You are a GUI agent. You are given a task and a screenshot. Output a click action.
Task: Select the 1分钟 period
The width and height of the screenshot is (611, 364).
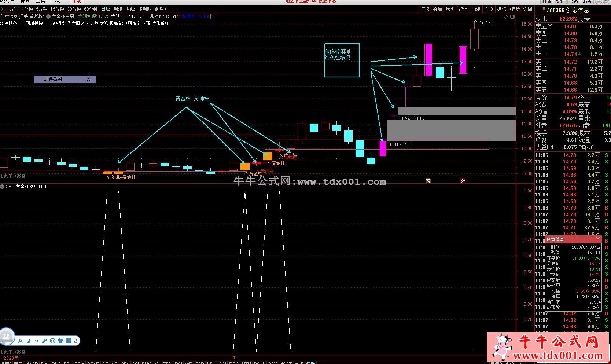coord(27,9)
